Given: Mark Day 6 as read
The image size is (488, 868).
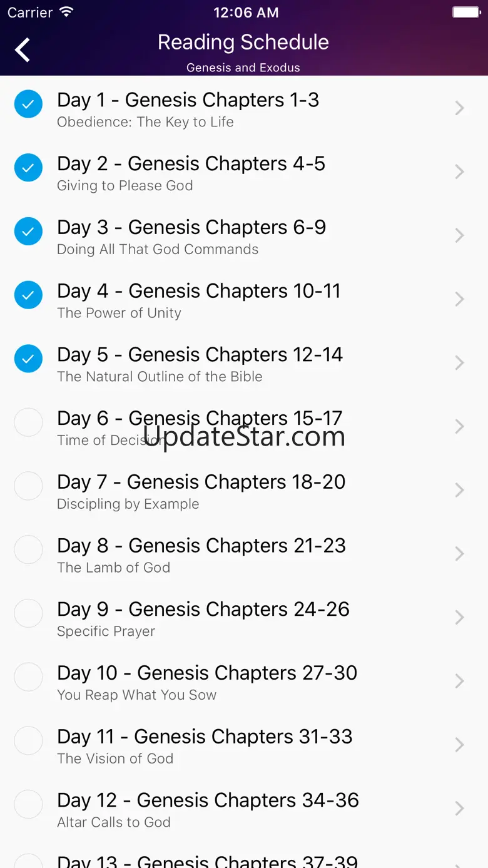Looking at the screenshot, I should tap(28, 422).
